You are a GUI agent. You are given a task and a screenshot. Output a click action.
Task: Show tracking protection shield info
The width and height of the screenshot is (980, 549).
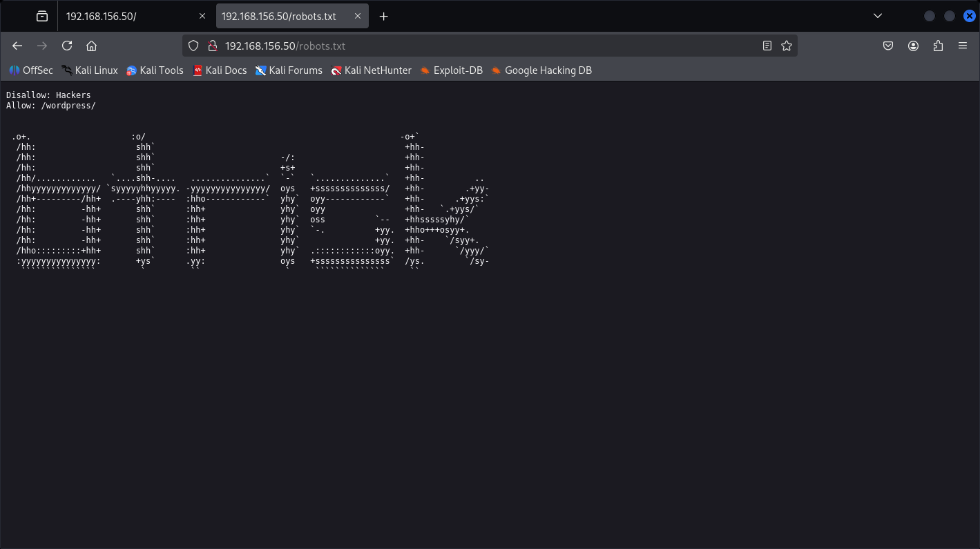click(x=194, y=46)
